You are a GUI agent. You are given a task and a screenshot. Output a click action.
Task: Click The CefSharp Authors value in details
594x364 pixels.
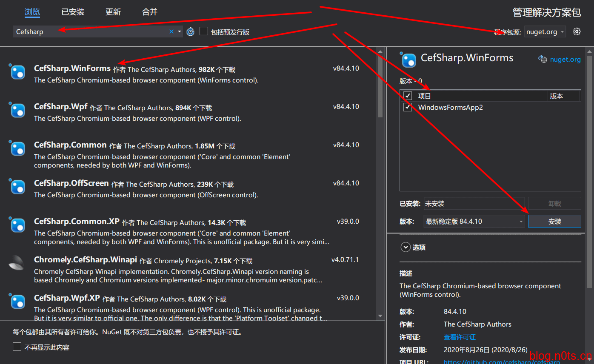(x=477, y=324)
